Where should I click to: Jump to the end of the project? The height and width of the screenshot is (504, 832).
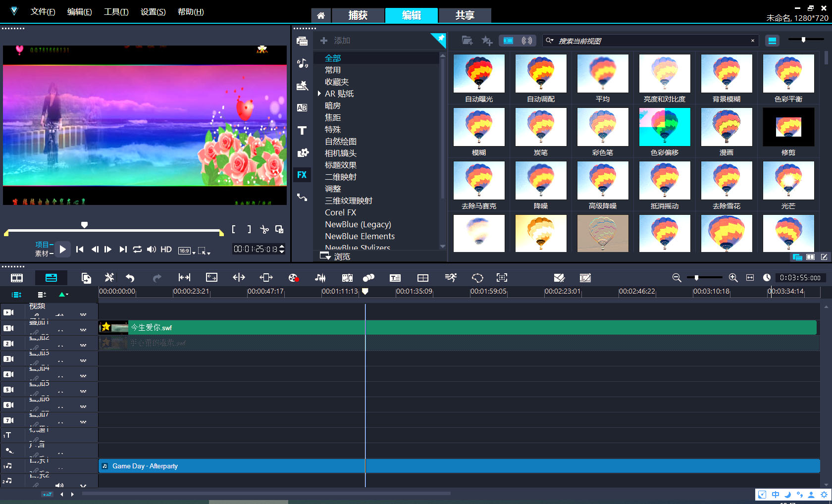(x=123, y=250)
